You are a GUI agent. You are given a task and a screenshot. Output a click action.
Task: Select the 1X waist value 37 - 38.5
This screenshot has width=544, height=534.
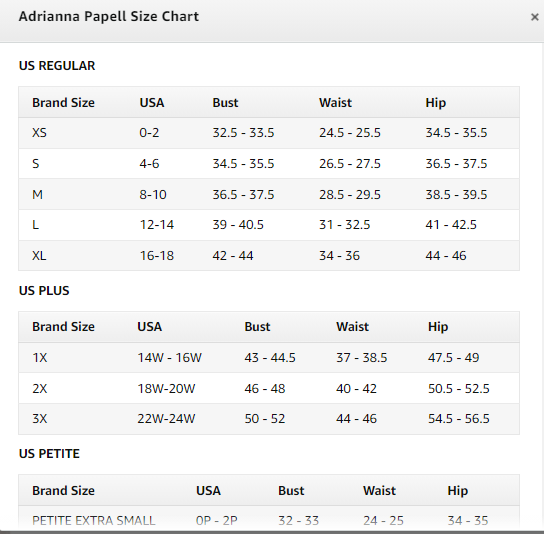coord(362,358)
